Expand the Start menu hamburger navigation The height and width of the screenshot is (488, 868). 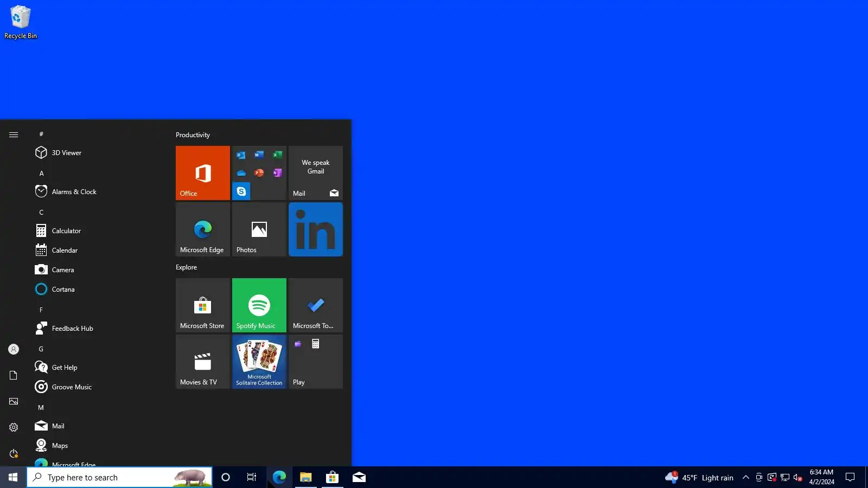click(x=14, y=134)
